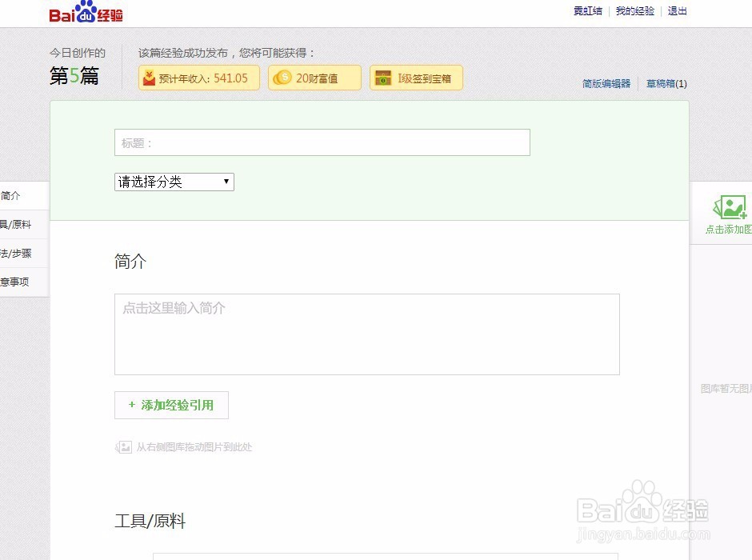Click the ▼ arrow on the category selector
The height and width of the screenshot is (560, 752).
(x=226, y=182)
